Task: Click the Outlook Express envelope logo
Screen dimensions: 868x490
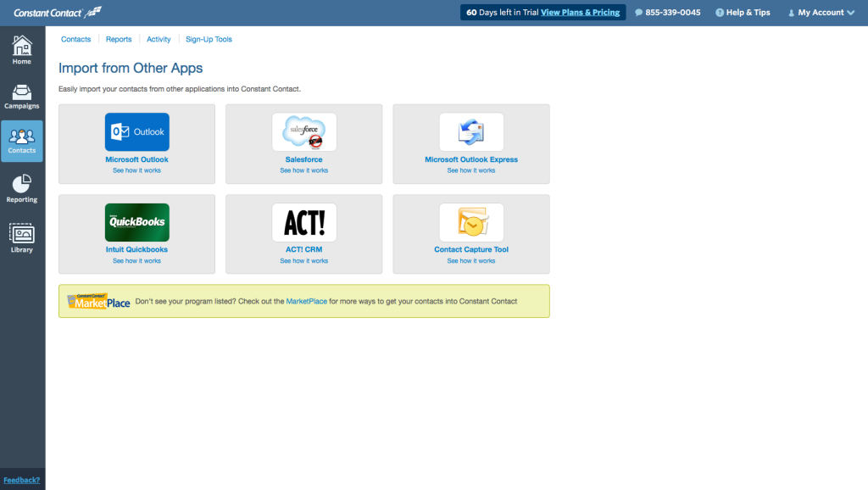Action: [x=471, y=131]
